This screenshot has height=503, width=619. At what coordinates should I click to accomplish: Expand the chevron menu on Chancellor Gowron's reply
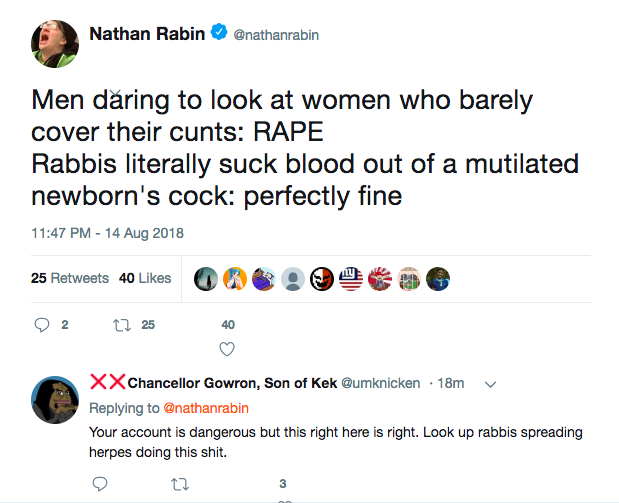[490, 384]
